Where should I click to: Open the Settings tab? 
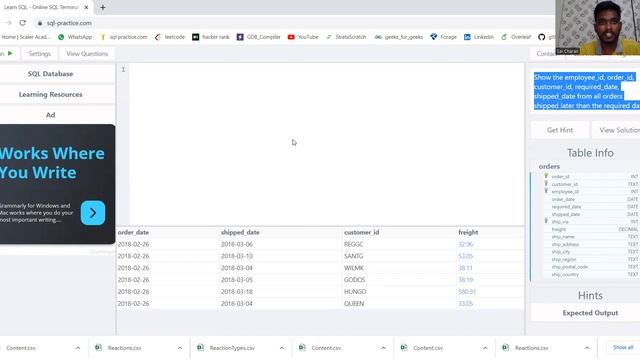pos(40,54)
